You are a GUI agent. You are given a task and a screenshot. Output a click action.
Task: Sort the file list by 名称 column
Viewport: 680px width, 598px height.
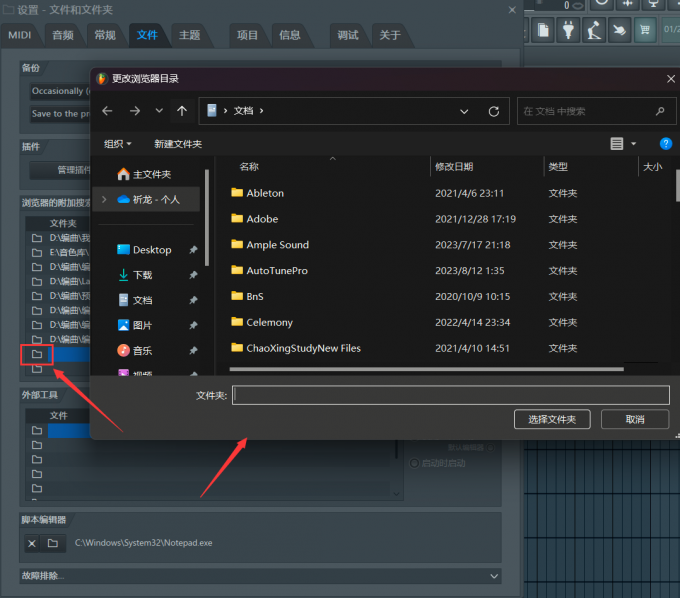[x=249, y=167]
